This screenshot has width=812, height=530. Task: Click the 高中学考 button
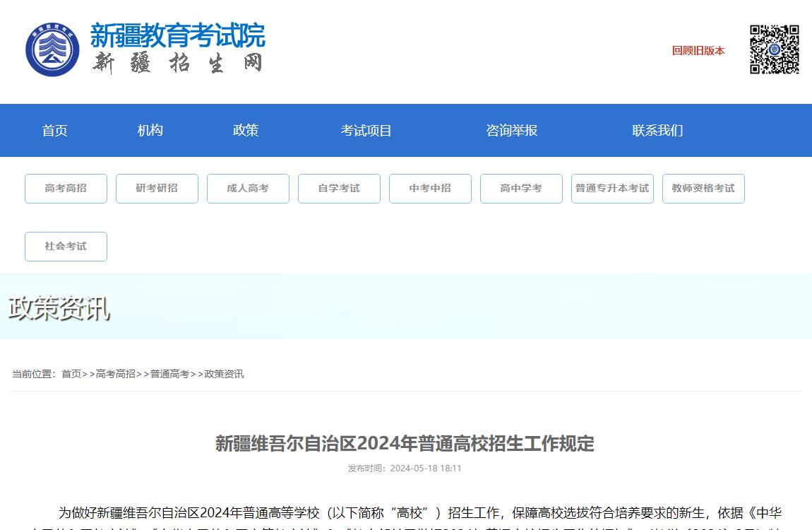tap(521, 188)
